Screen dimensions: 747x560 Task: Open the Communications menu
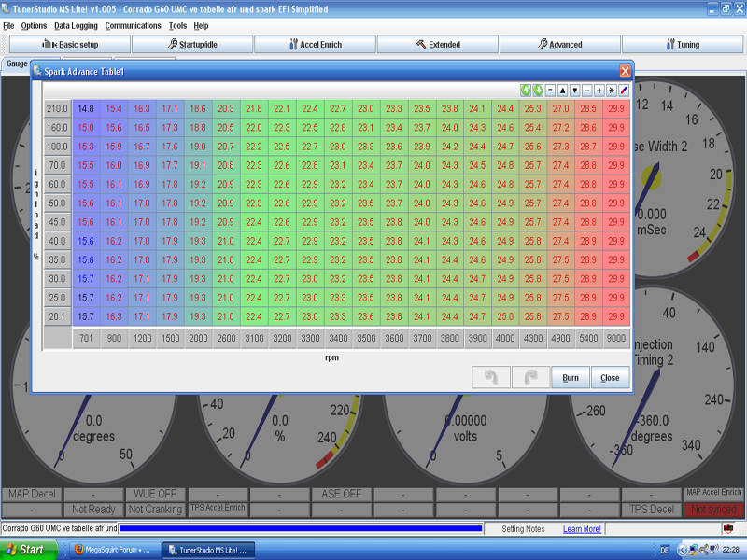tap(133, 26)
